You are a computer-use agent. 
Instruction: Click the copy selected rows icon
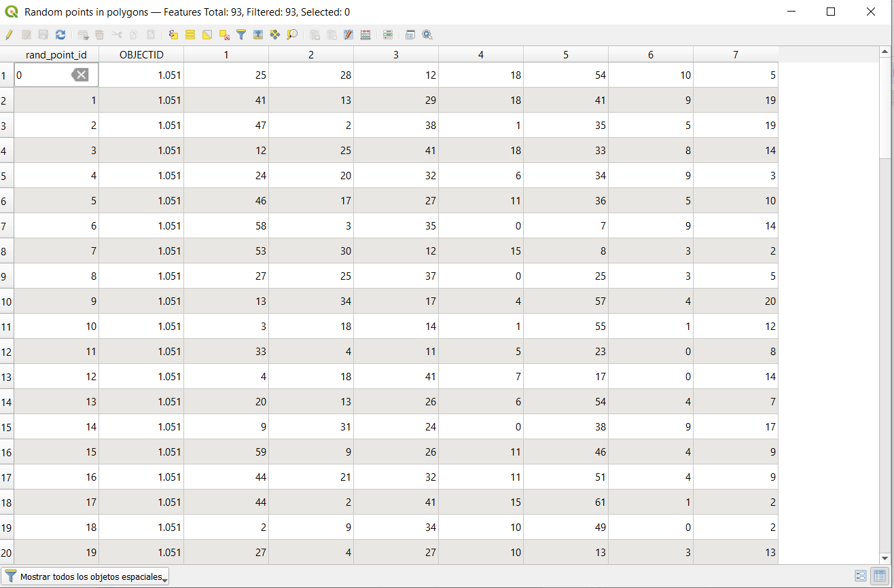pos(134,35)
